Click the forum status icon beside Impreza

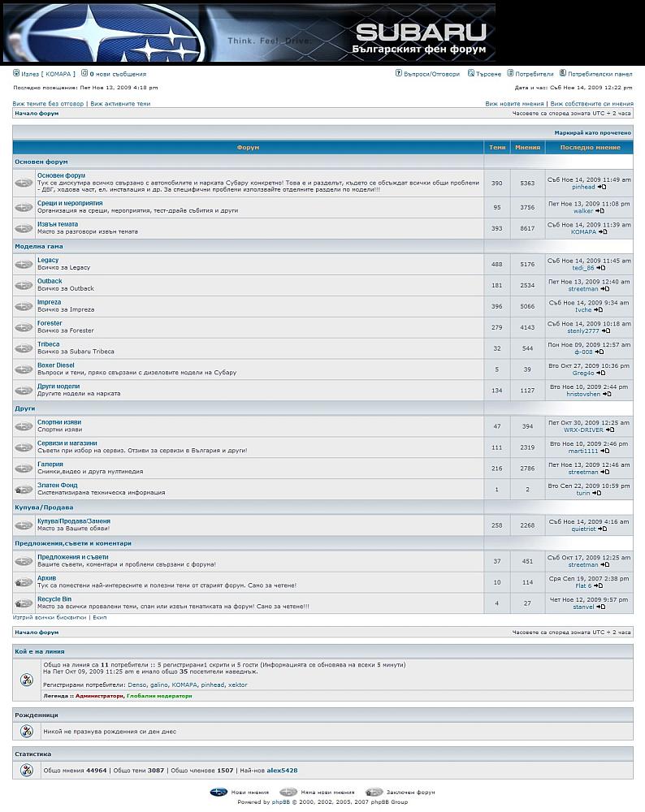(x=24, y=307)
